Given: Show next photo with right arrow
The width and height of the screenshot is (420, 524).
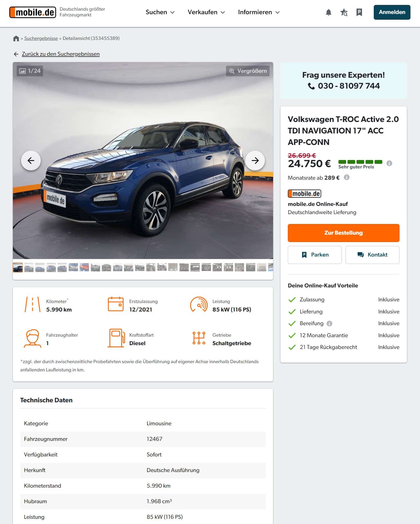Looking at the screenshot, I should click(255, 161).
